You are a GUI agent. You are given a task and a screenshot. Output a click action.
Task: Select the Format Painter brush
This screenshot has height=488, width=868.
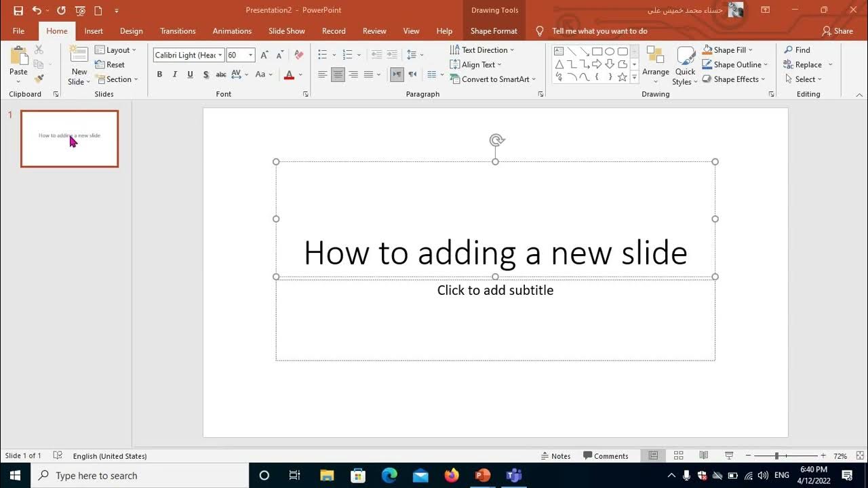(x=39, y=79)
